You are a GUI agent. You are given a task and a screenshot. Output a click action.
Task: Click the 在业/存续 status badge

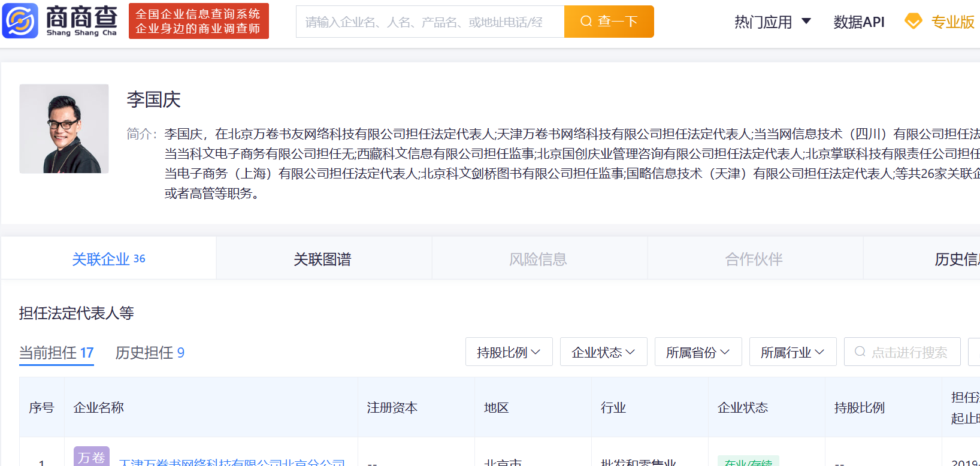748,462
